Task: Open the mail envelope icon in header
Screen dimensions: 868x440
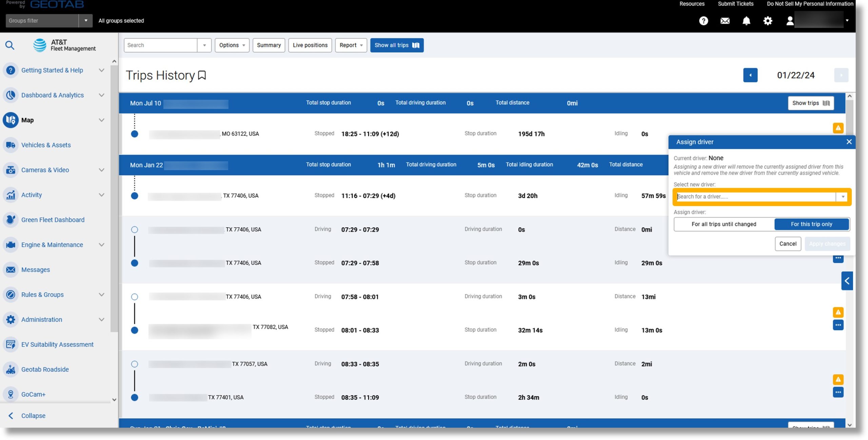Action: [725, 21]
